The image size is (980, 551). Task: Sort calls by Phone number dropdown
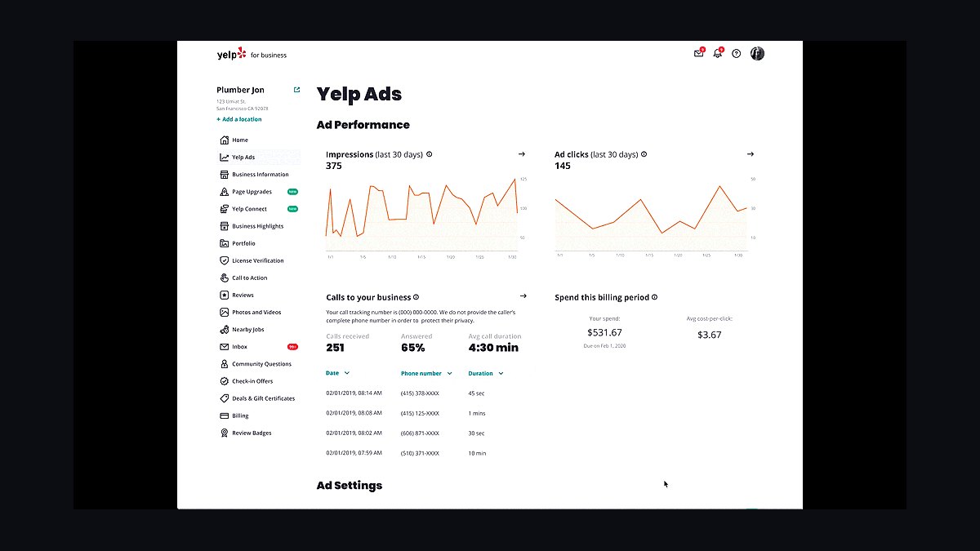426,373
